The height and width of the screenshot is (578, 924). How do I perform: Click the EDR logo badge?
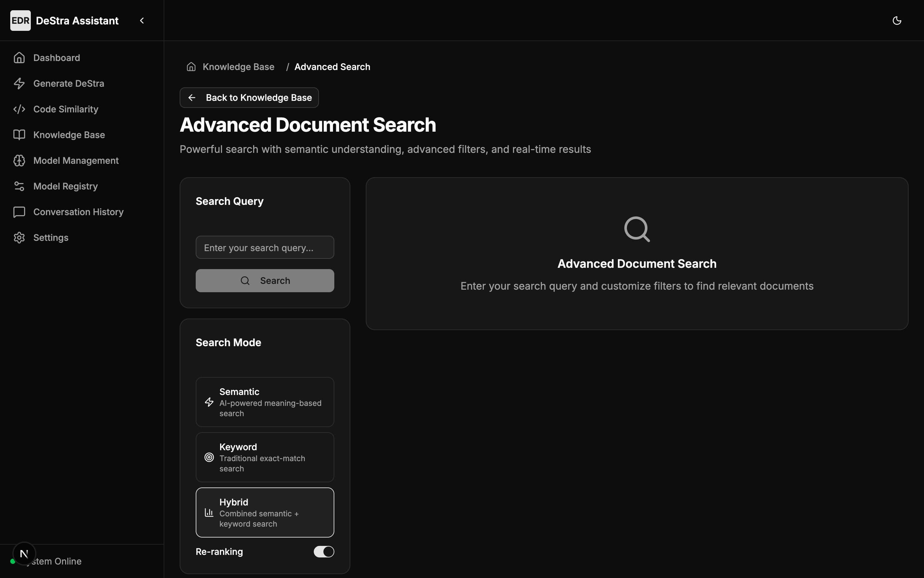pyautogui.click(x=20, y=21)
